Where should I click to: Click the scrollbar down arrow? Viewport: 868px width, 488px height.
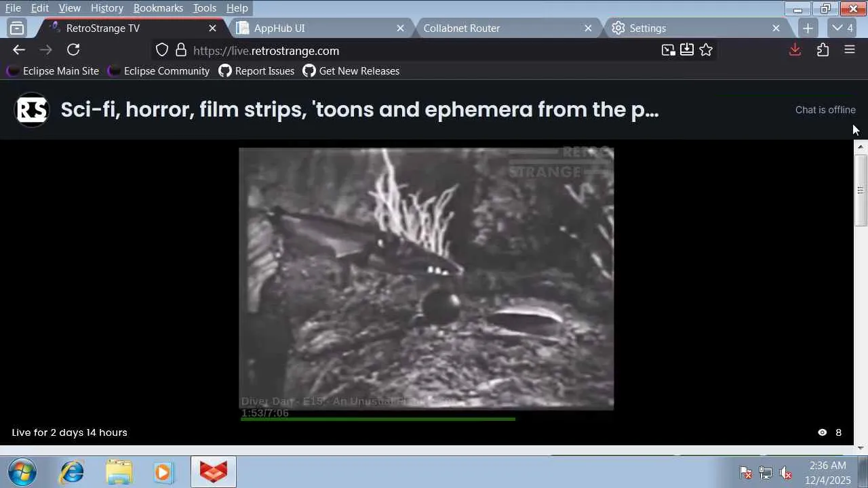pos(861,448)
